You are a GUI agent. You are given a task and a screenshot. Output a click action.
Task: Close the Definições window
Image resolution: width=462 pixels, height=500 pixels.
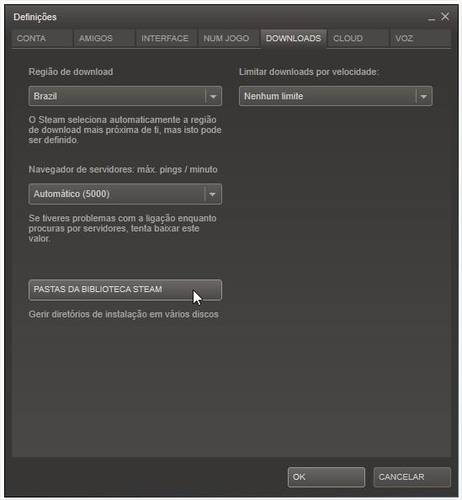(445, 17)
